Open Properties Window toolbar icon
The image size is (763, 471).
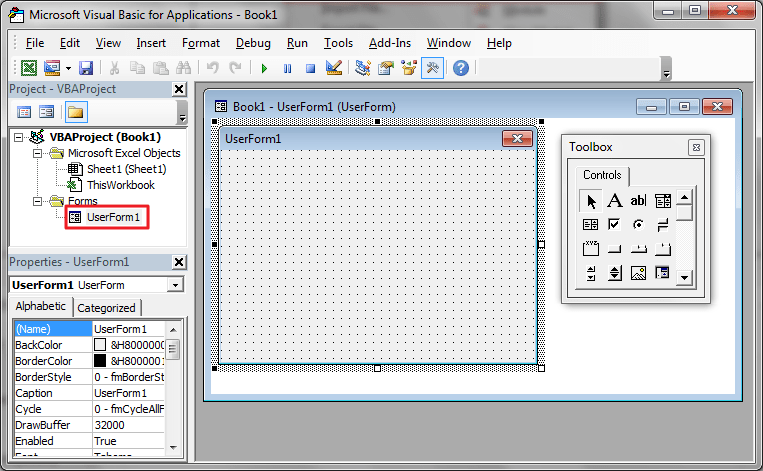click(x=386, y=68)
